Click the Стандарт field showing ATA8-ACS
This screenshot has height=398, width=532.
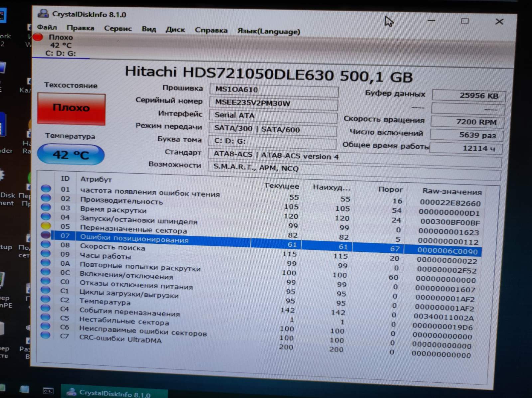click(x=354, y=157)
